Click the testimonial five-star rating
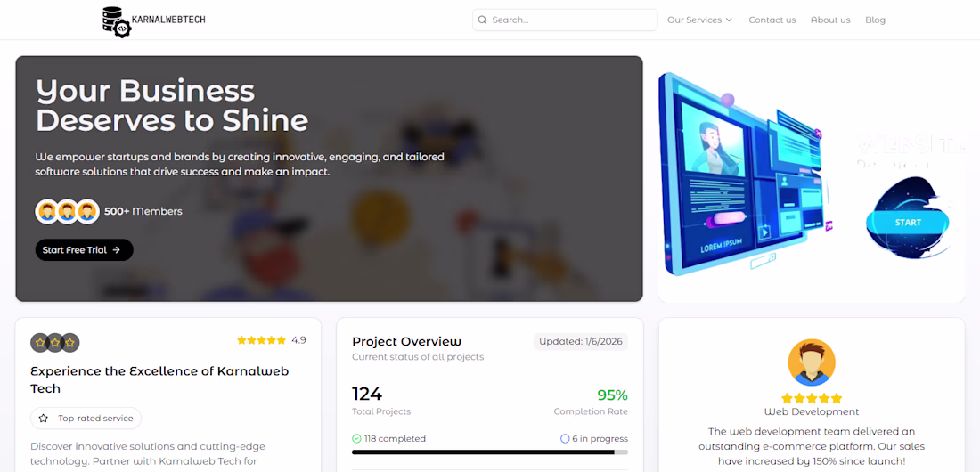 tap(812, 398)
